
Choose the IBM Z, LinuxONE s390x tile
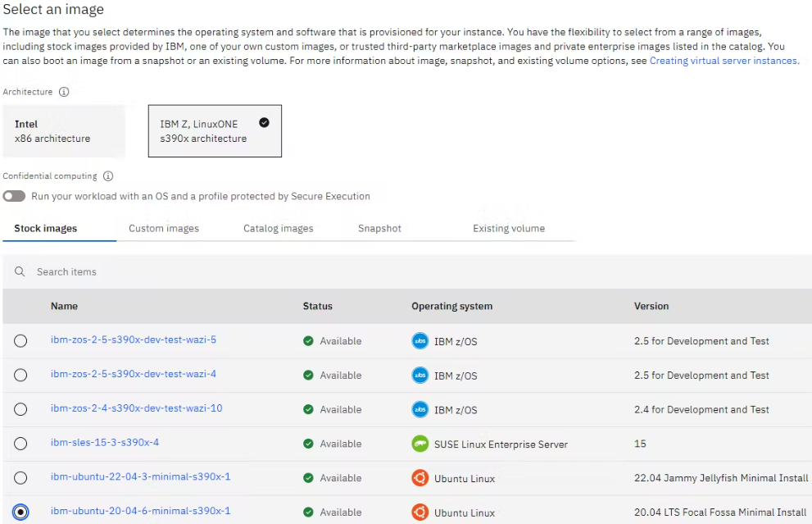tap(215, 131)
